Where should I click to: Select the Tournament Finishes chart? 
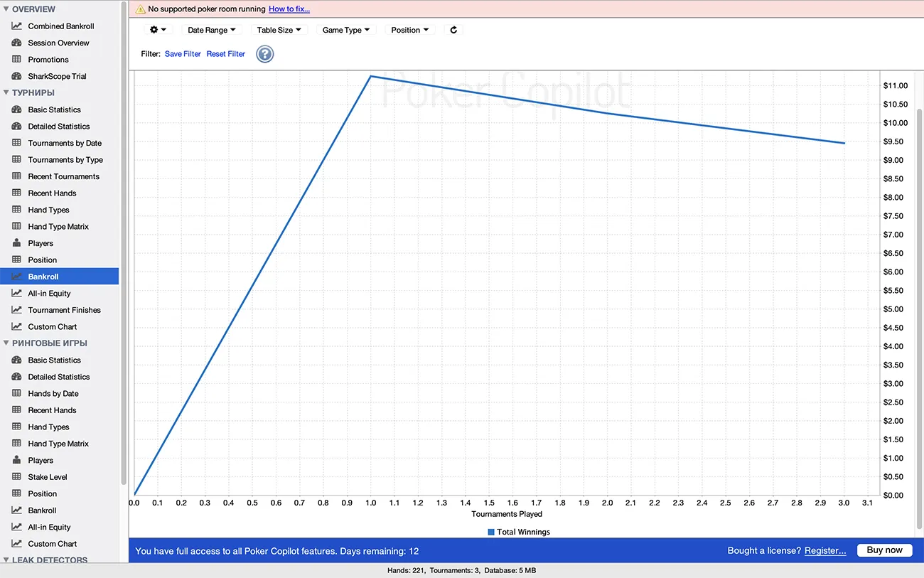(x=65, y=310)
